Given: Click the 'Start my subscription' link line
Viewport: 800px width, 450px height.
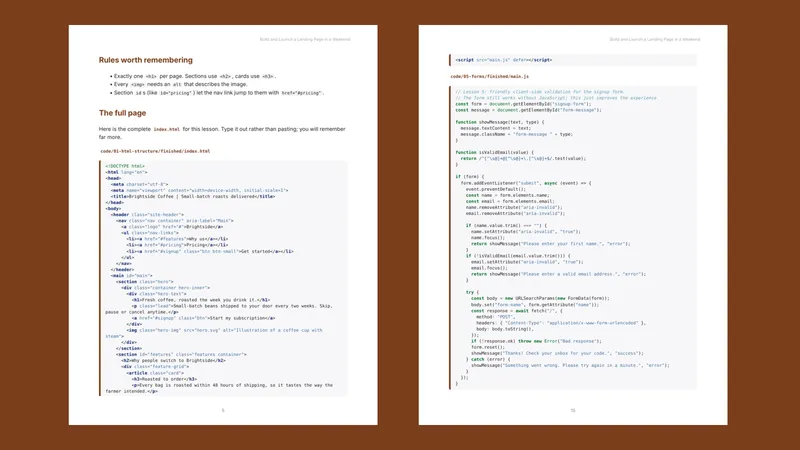Looking at the screenshot, I should 203,318.
